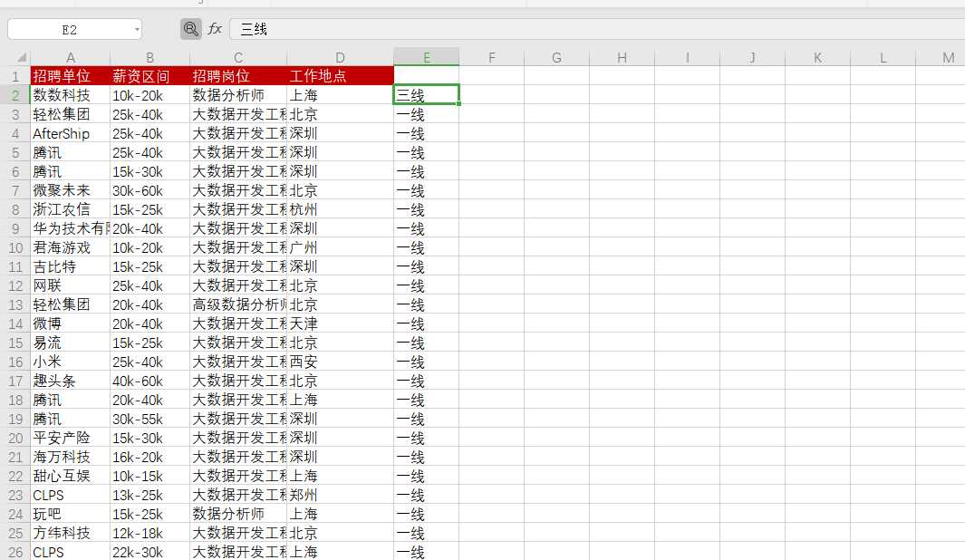The height and width of the screenshot is (560, 965).
Task: Click the 华为技术 company cell
Action: coord(71,228)
